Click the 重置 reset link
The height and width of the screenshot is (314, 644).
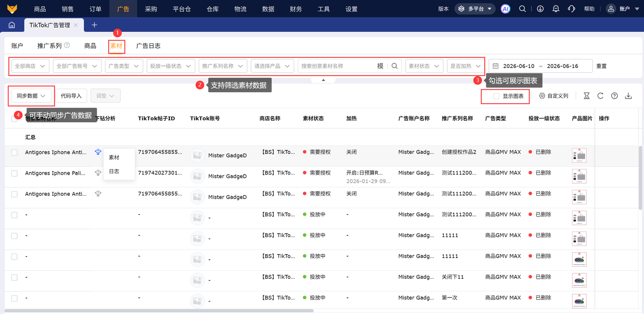(x=602, y=66)
